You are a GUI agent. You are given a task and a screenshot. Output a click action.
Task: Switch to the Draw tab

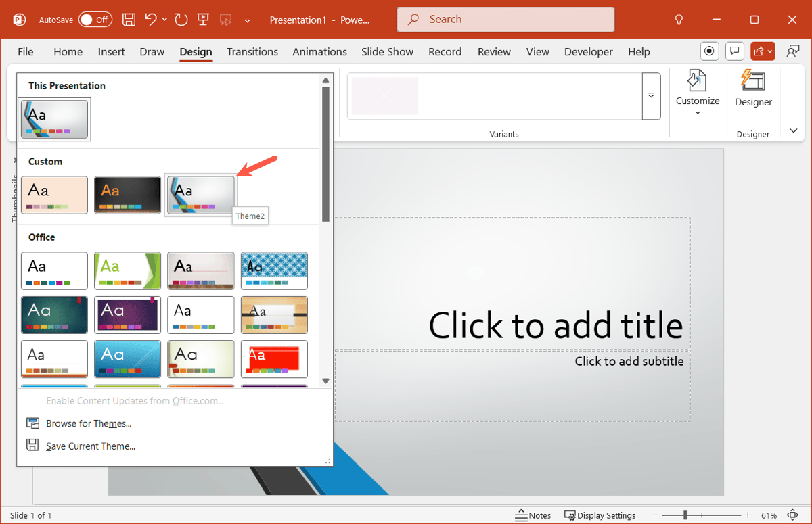coord(152,52)
